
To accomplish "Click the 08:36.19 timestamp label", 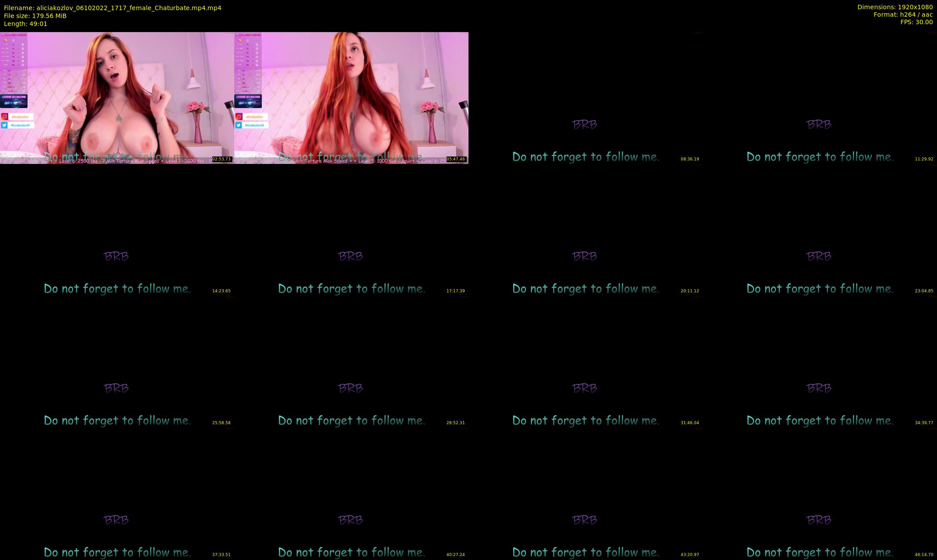I will tap(690, 159).
